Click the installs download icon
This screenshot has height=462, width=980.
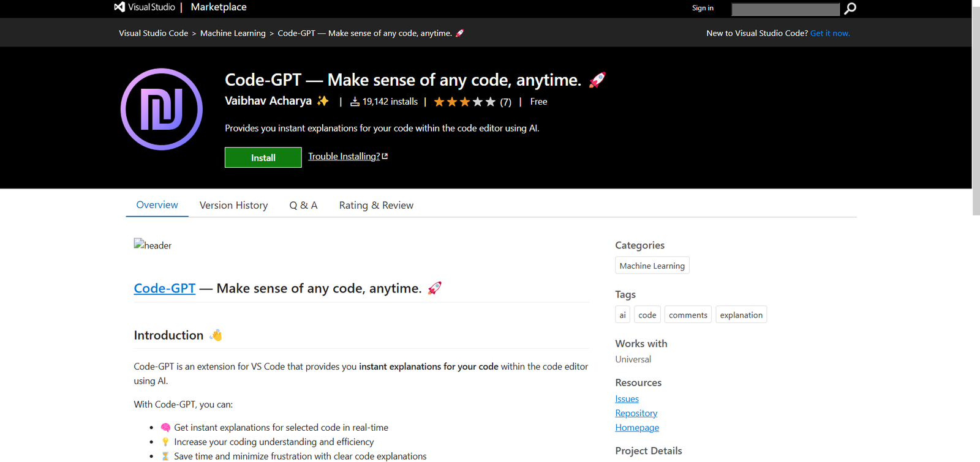[x=355, y=102]
